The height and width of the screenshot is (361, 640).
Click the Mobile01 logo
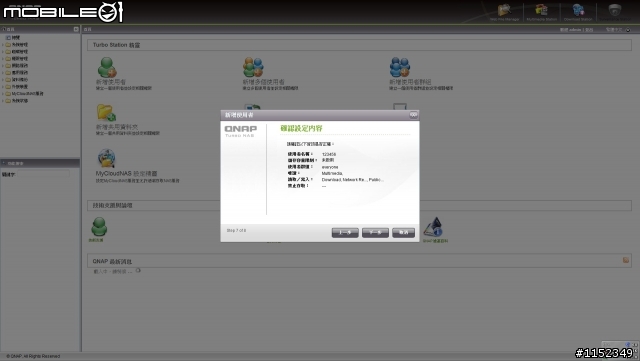click(63, 12)
